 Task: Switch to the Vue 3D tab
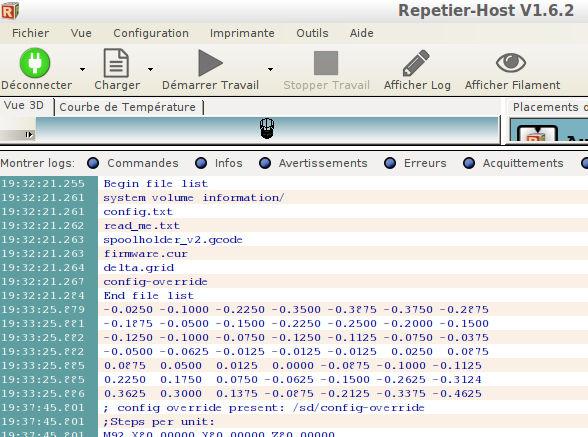pos(24,105)
